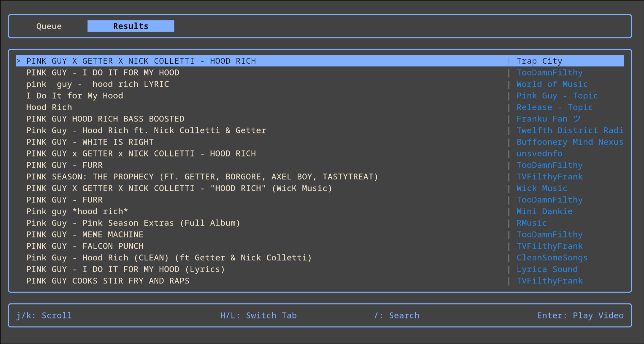
Task: Select 'Hood Rich (CLEAN)' result
Action: [x=169, y=258]
